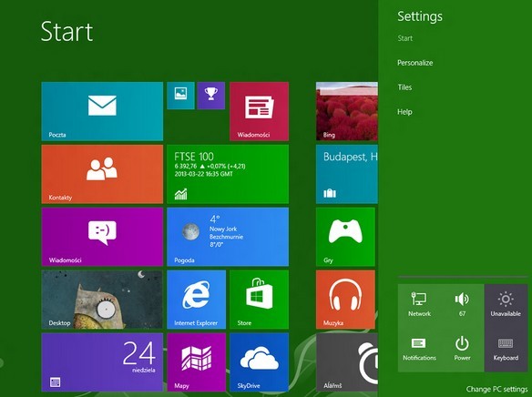Click the Unavailable brightness icon
This screenshot has height=397, width=532.
pyautogui.click(x=506, y=304)
